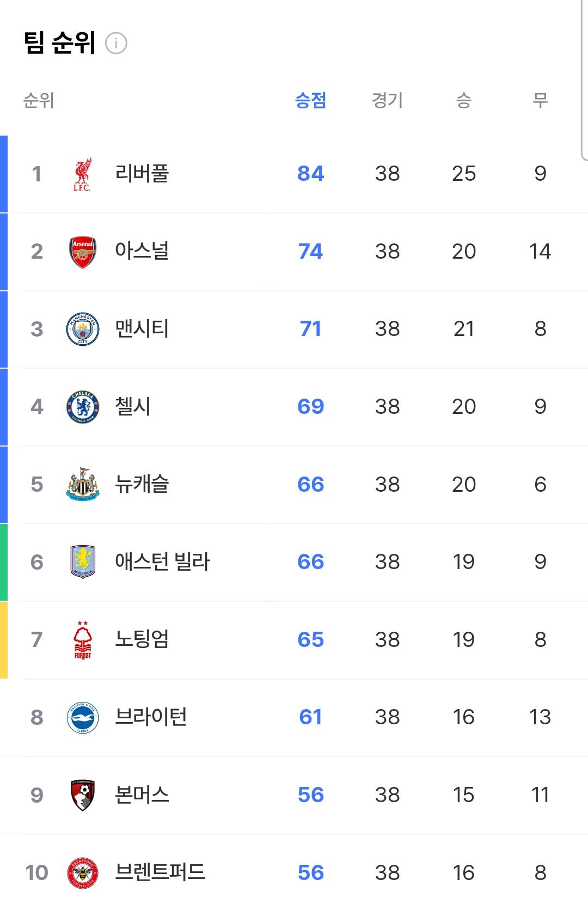This screenshot has width=588, height=904.
Task: Tap the Newcastle club crest
Action: point(83,484)
